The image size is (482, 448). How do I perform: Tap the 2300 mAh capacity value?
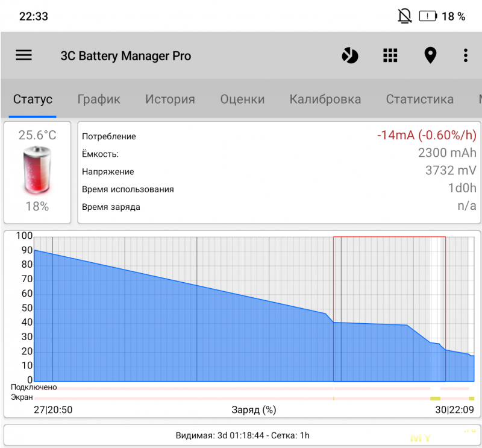[x=447, y=153]
